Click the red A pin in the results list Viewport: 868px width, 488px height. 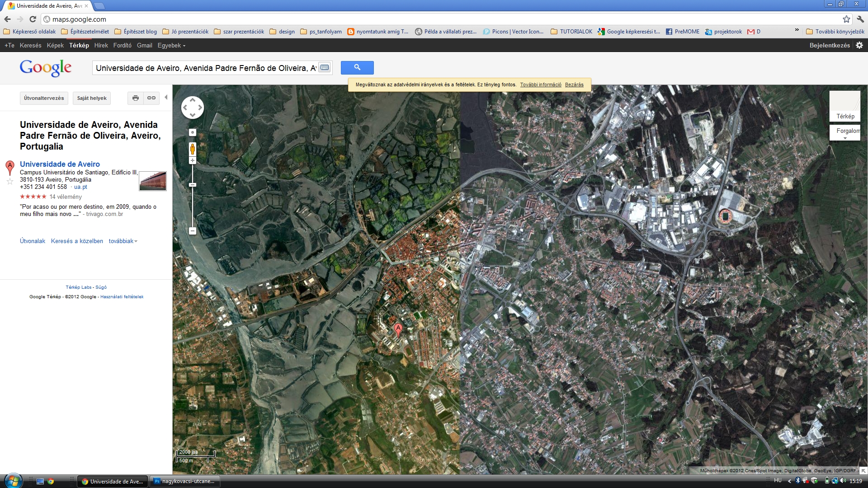tap(9, 168)
